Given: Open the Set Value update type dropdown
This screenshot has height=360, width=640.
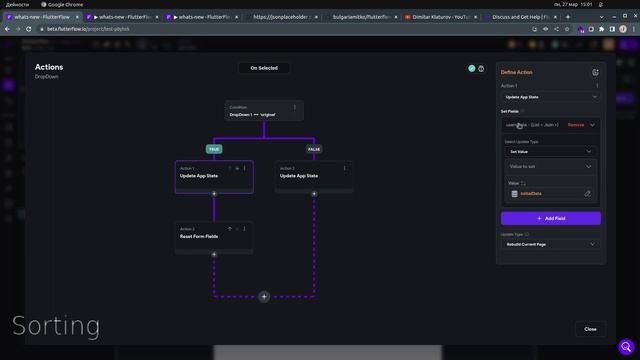Looking at the screenshot, I should click(550, 151).
